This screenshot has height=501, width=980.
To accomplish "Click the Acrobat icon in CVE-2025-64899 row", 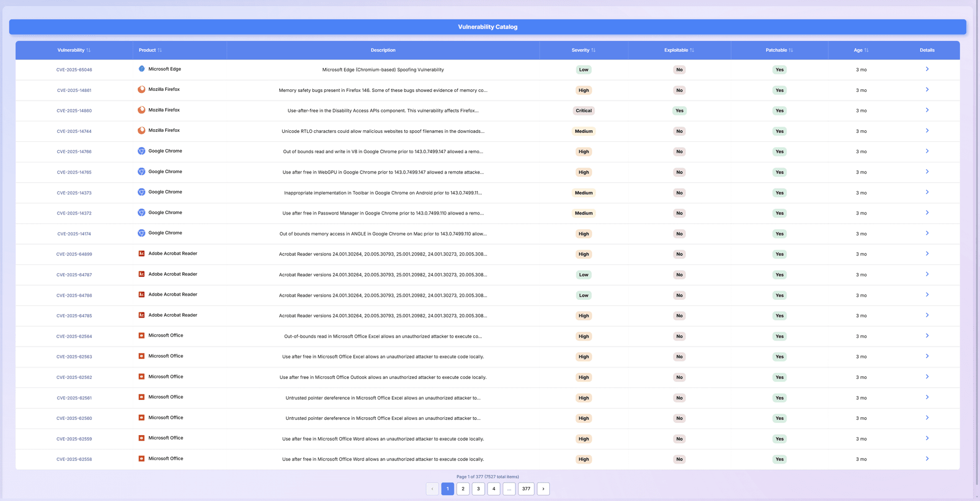I will [141, 253].
